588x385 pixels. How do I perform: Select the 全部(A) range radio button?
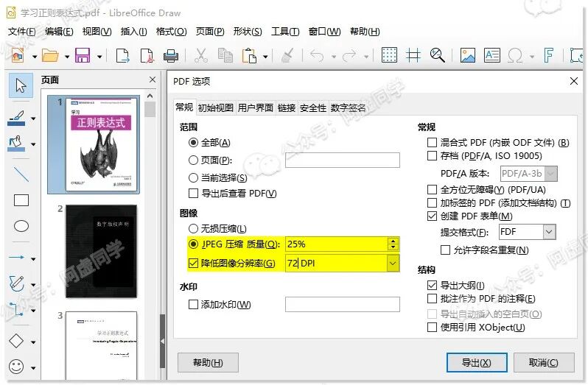tap(193, 143)
